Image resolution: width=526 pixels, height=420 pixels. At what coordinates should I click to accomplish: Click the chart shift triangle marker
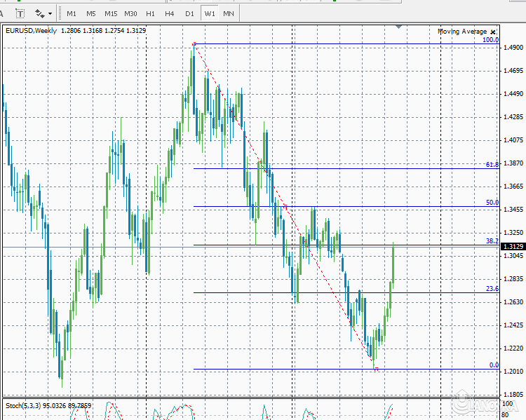tap(399, 27)
